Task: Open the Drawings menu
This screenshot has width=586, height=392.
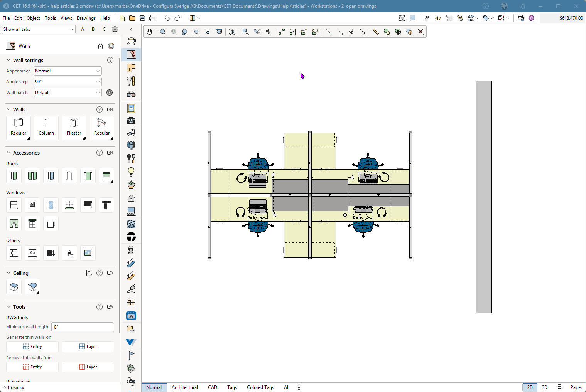Action: 86,18
